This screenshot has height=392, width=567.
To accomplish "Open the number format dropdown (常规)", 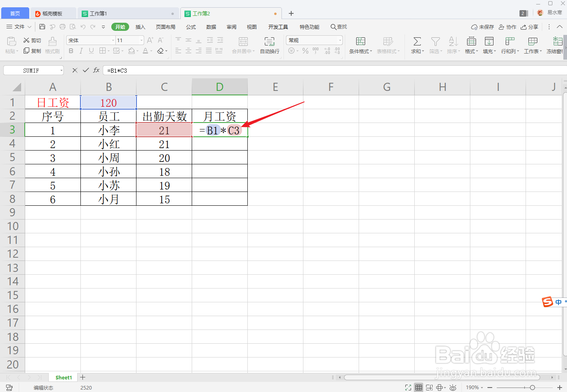I will coord(340,40).
